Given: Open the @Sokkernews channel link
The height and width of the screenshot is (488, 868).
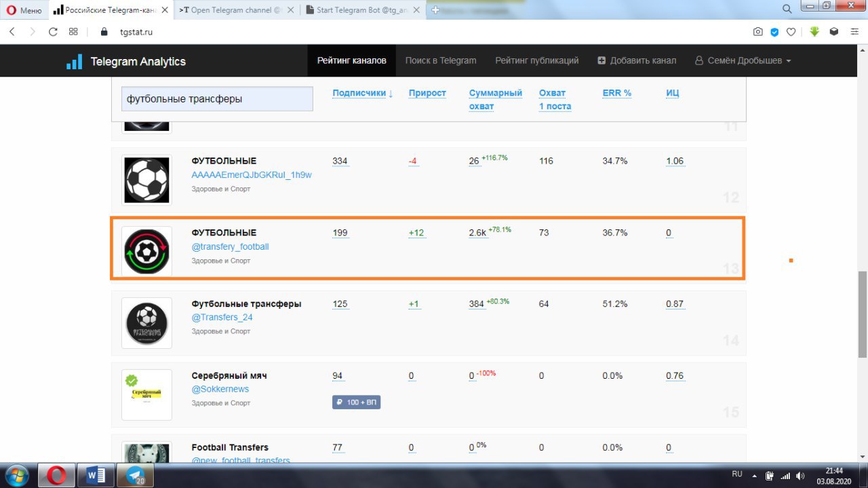Looking at the screenshot, I should point(220,389).
